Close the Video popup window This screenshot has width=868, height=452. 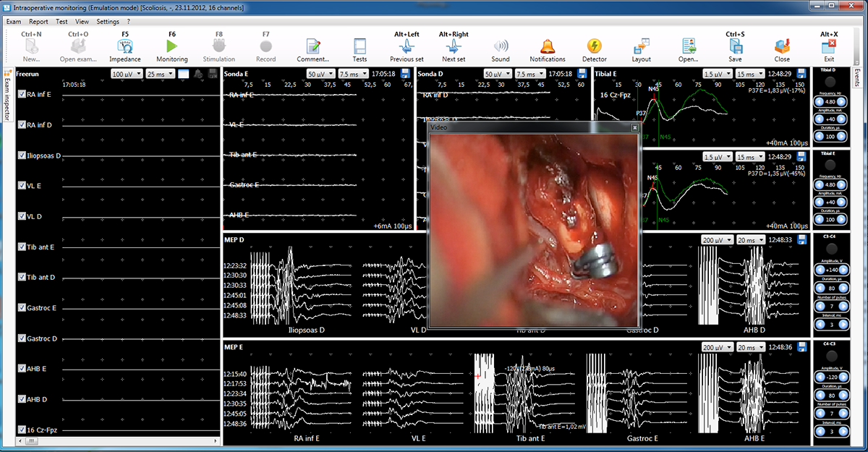click(634, 127)
